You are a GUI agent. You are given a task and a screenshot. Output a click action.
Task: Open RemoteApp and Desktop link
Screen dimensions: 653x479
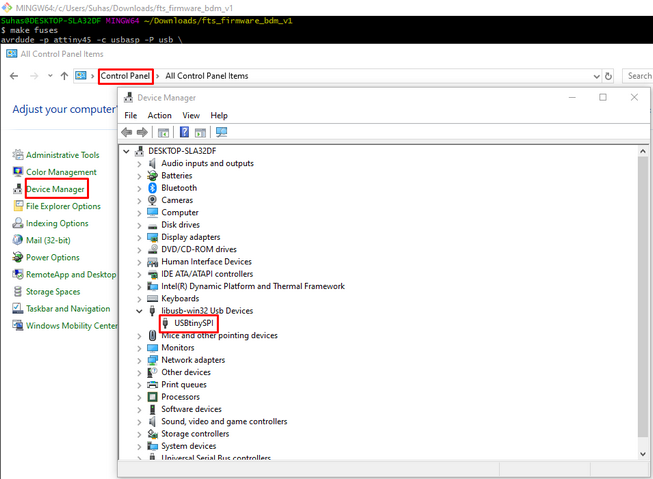(71, 274)
